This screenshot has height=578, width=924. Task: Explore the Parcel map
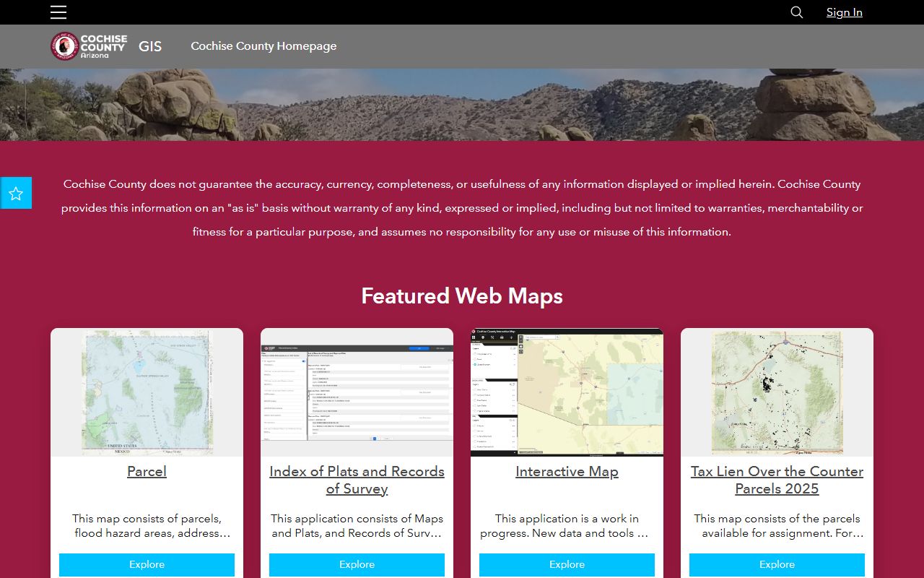[x=147, y=565]
